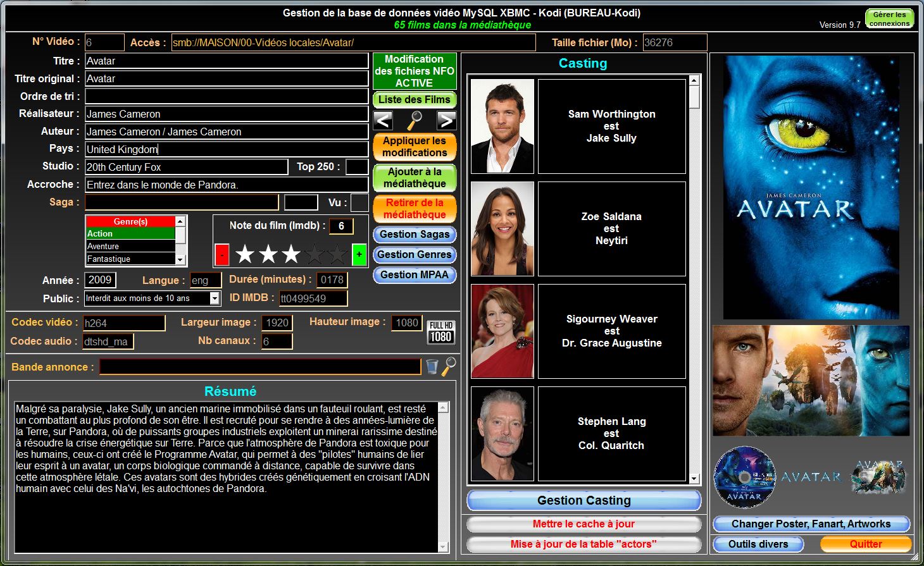
Task: Open Stephen Lang actor photo
Action: 503,433
